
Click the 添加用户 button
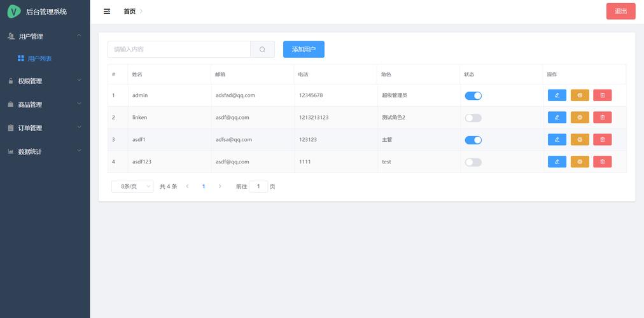coord(304,50)
